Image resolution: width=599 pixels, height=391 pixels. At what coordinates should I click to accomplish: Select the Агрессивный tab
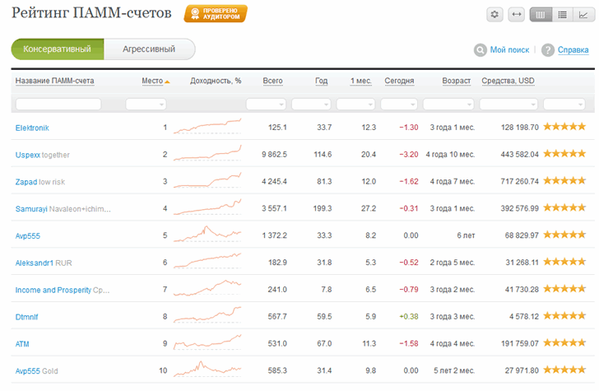(x=149, y=49)
